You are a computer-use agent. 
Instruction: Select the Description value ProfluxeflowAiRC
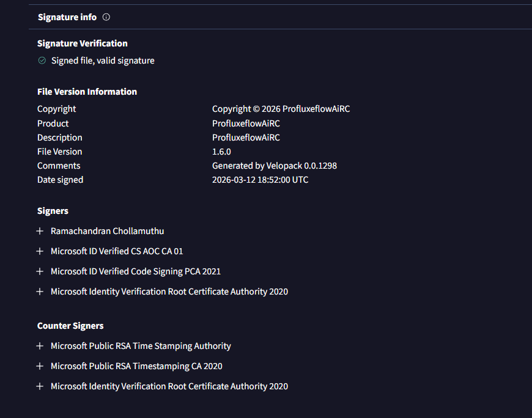pyautogui.click(x=246, y=137)
